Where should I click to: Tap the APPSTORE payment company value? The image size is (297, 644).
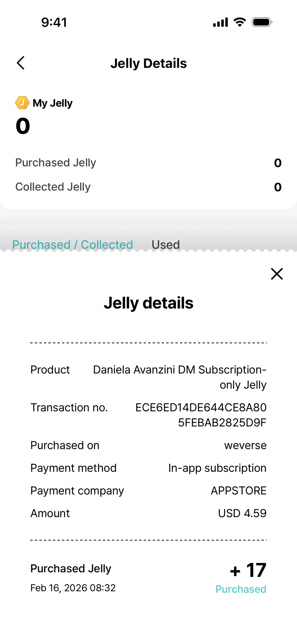tap(239, 491)
